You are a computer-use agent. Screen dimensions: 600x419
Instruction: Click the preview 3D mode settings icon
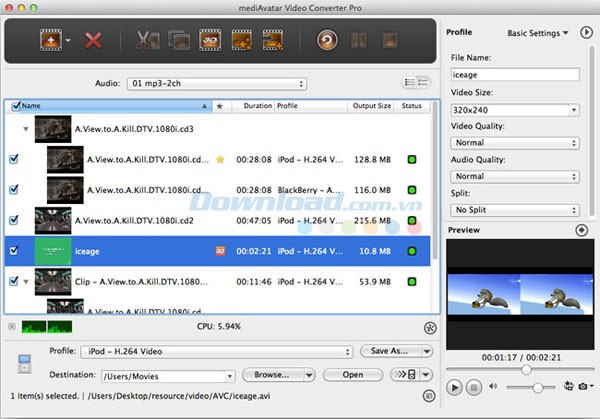[569, 386]
